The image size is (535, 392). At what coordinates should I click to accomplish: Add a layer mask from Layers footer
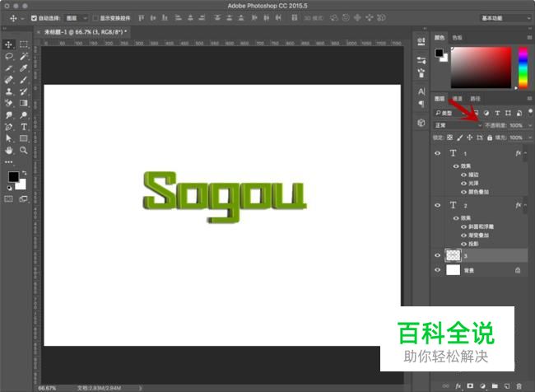[x=470, y=386]
